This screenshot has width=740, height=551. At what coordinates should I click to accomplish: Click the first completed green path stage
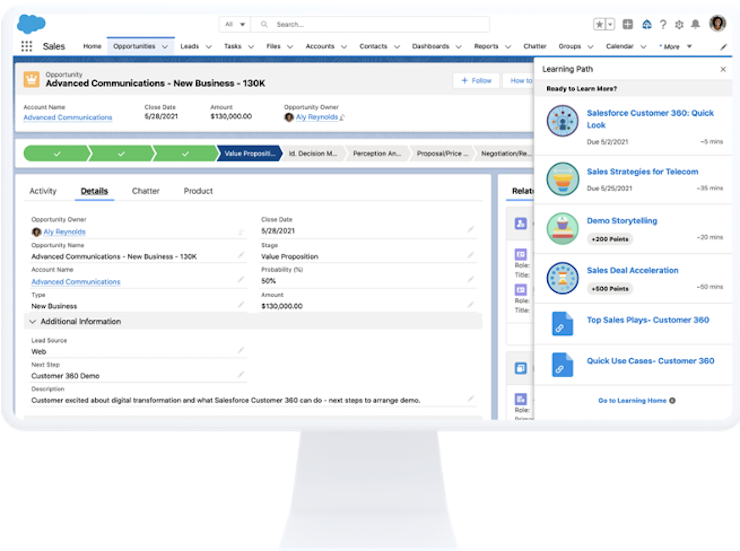(57, 153)
